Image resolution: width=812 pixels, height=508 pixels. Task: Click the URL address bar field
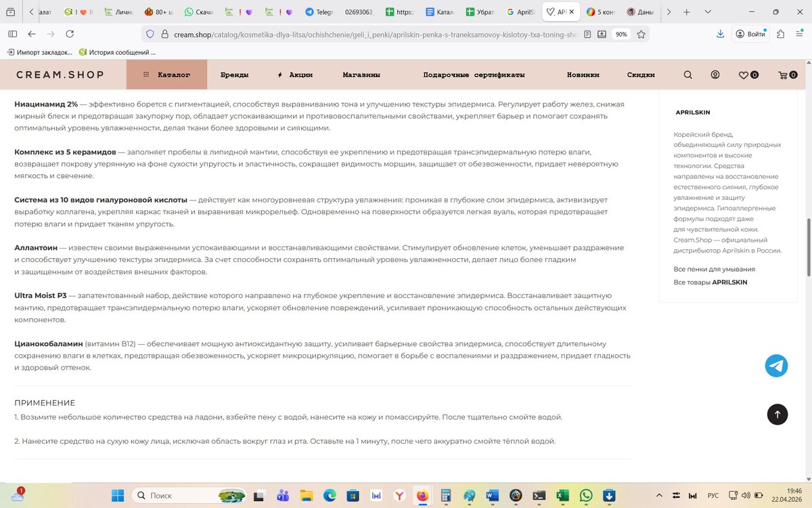point(365,35)
